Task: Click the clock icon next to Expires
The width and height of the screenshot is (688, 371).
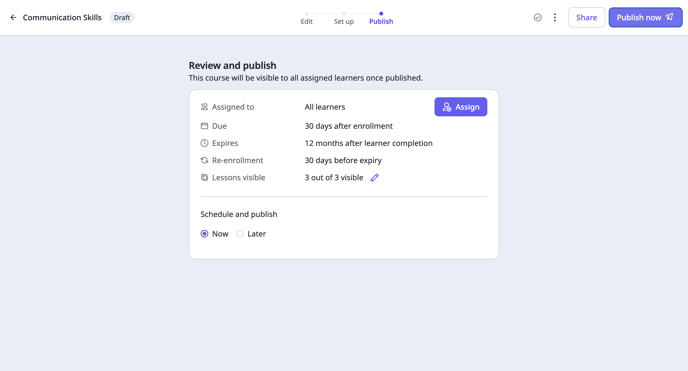Action: [204, 143]
